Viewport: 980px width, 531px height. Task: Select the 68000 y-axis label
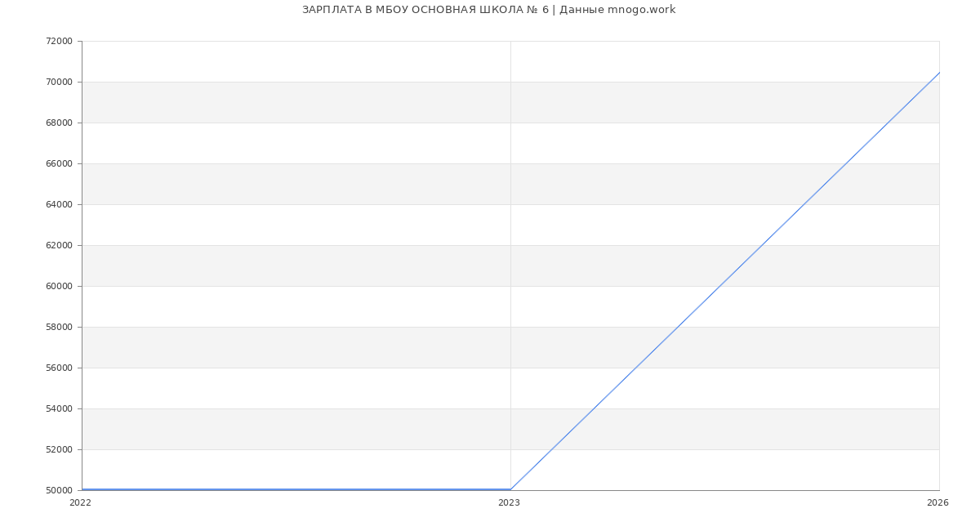pos(59,123)
